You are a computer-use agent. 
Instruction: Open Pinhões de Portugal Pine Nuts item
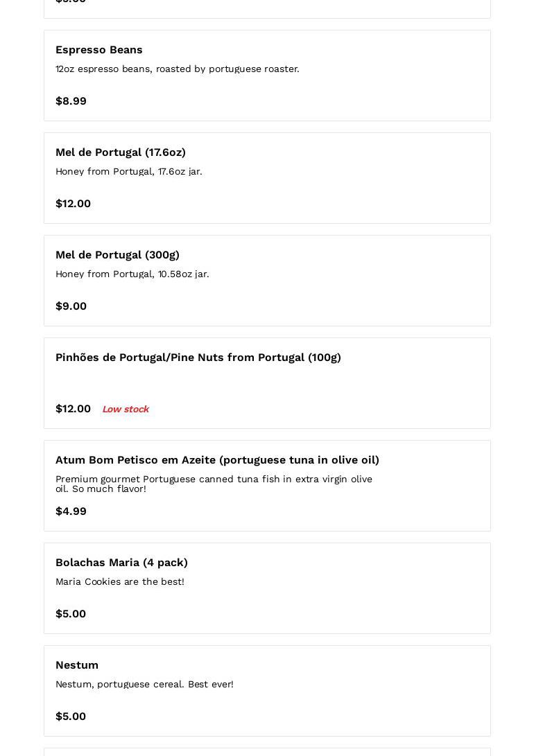(x=267, y=383)
